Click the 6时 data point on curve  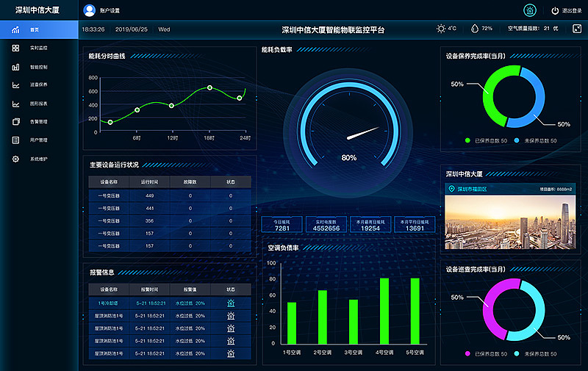pos(137,109)
